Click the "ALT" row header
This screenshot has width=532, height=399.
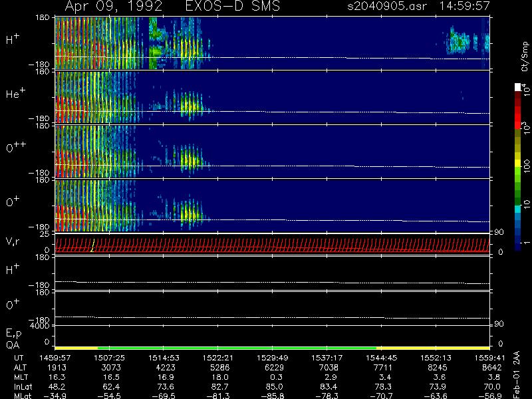click(x=21, y=368)
